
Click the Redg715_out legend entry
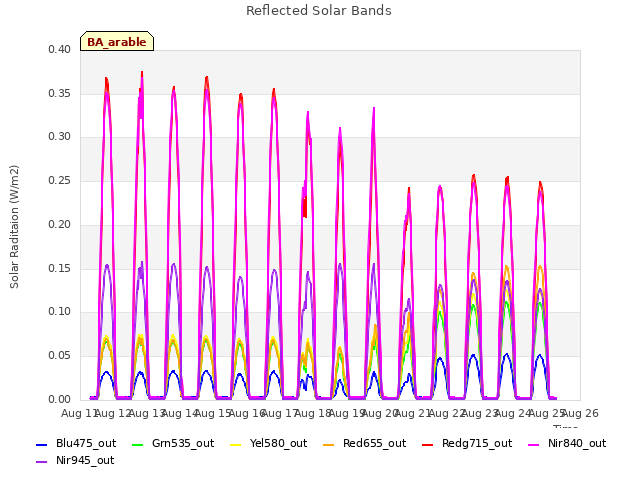[x=467, y=444]
